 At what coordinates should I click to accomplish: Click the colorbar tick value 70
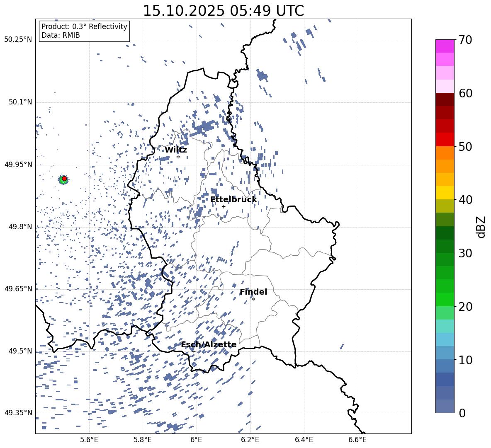(x=465, y=40)
